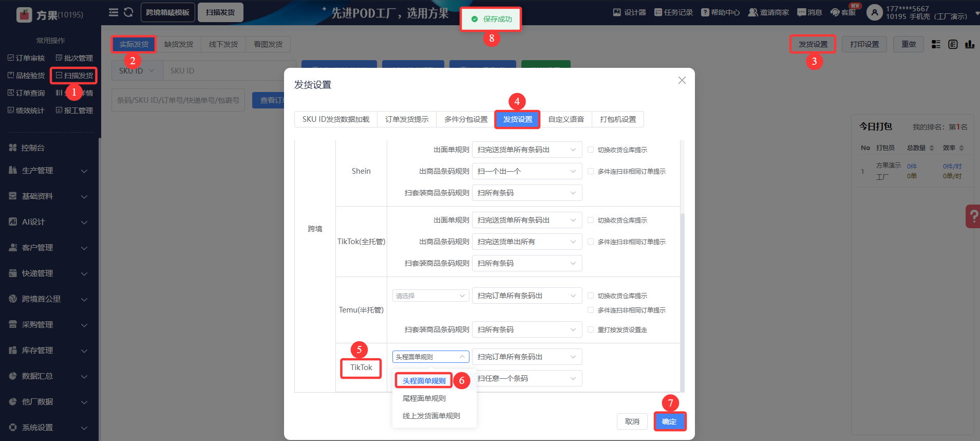Switch to SKU ID发货数据加载 tab
Screen dimensions: 980x441
tap(336, 119)
